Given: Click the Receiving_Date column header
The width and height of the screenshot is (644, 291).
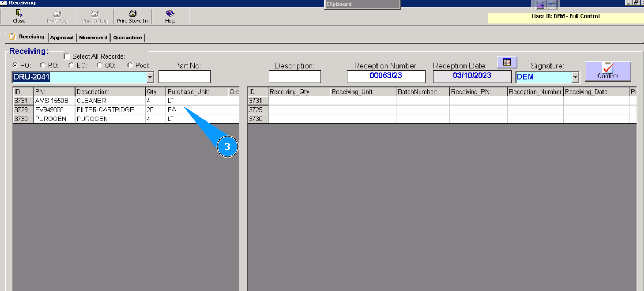Looking at the screenshot, I should [x=596, y=91].
